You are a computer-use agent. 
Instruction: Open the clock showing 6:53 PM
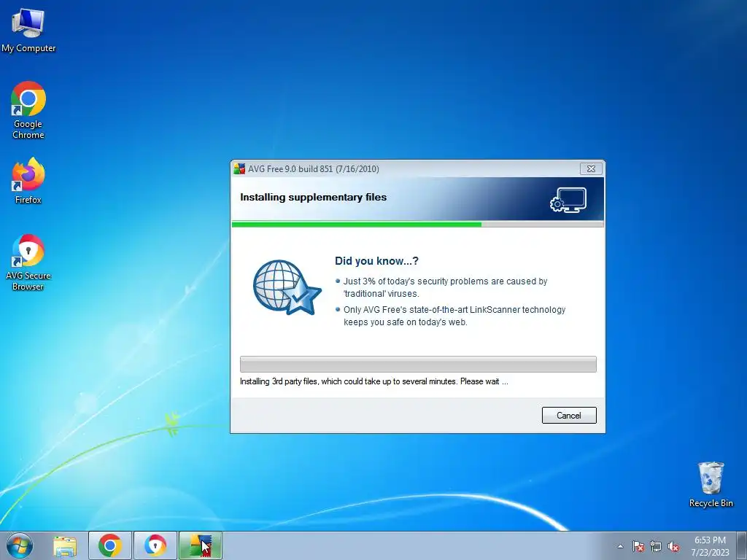pyautogui.click(x=710, y=546)
